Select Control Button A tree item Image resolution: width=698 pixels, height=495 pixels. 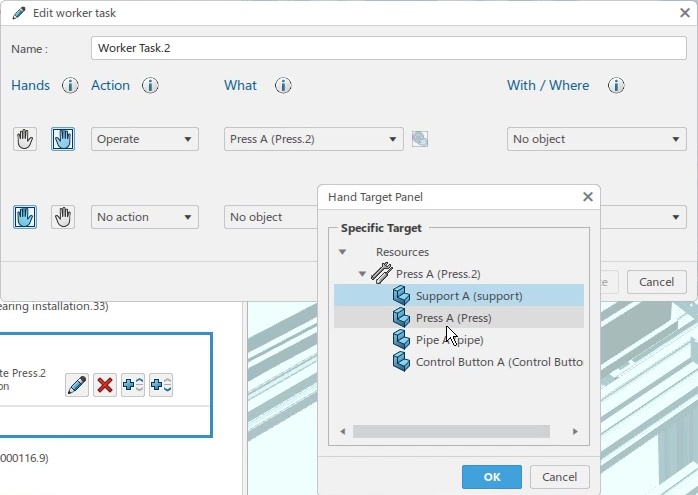pos(459,362)
